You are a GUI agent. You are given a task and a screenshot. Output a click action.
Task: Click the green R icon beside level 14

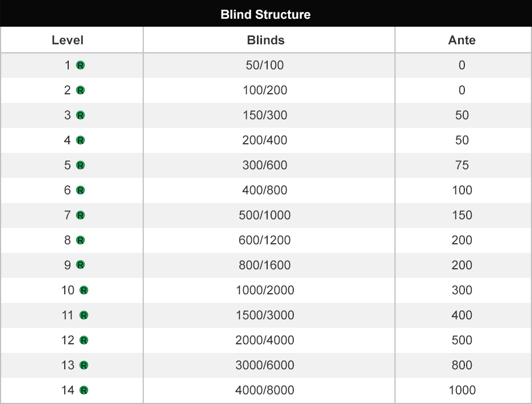[84, 390]
